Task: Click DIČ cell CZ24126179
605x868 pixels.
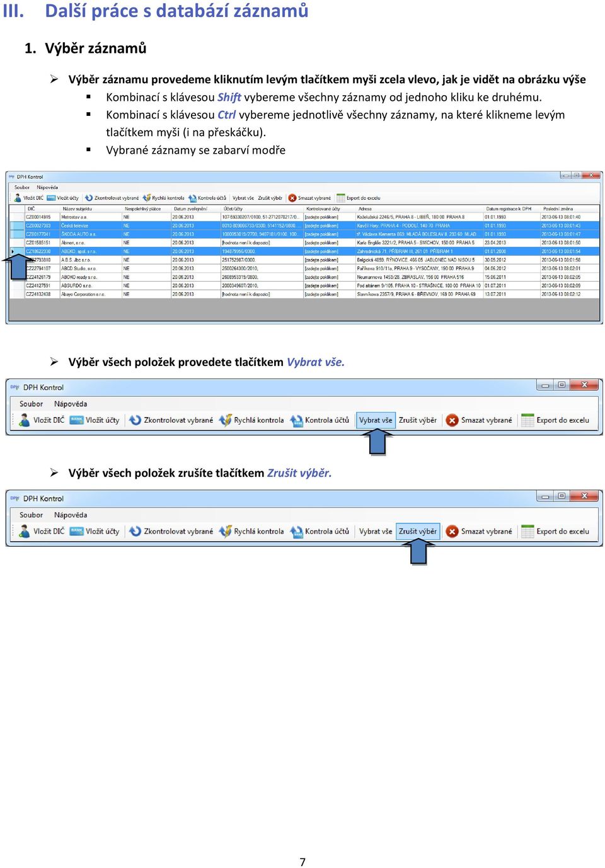Action: pos(42,277)
